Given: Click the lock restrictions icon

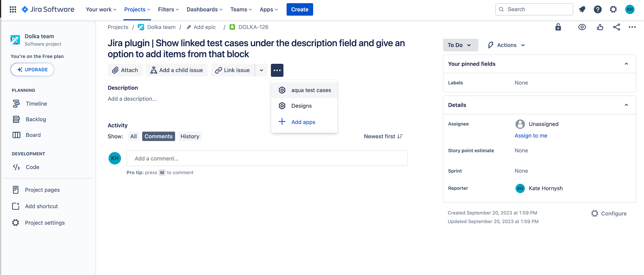Looking at the screenshot, I should pos(558,27).
